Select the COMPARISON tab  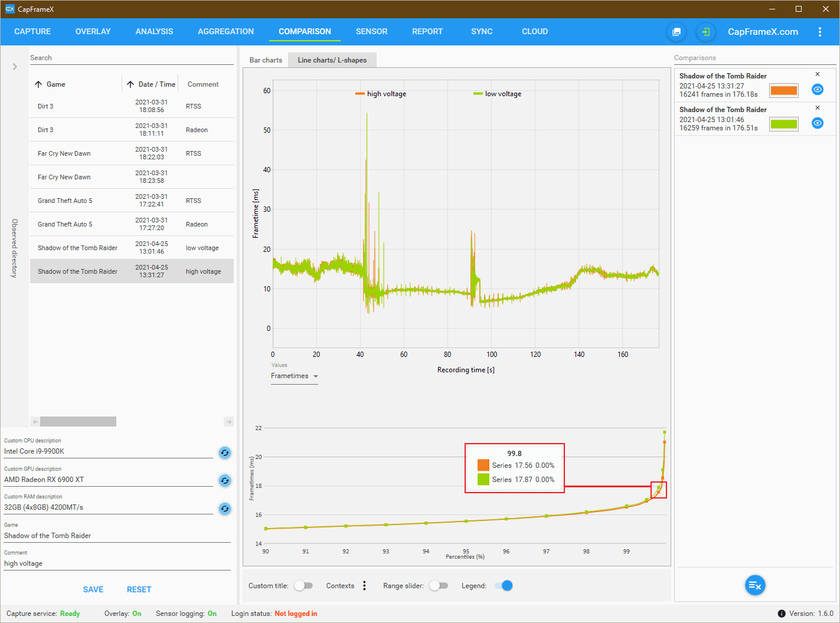pyautogui.click(x=305, y=31)
